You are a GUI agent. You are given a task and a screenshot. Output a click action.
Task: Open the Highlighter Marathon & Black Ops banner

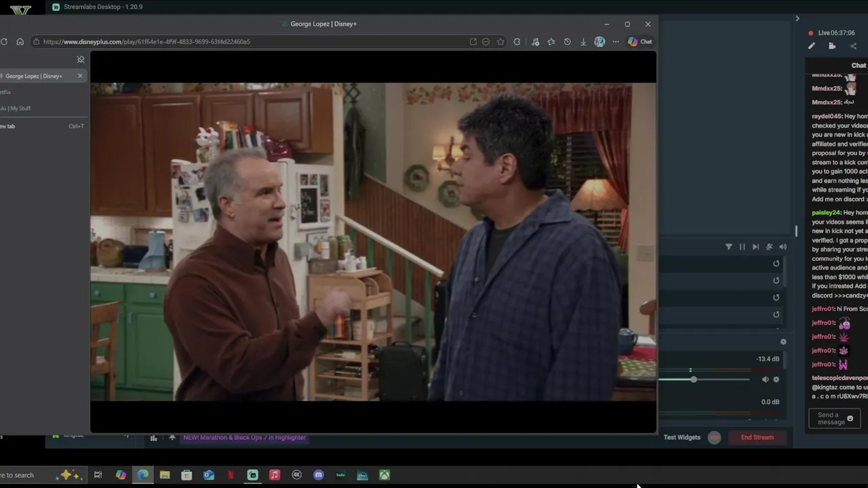(244, 437)
